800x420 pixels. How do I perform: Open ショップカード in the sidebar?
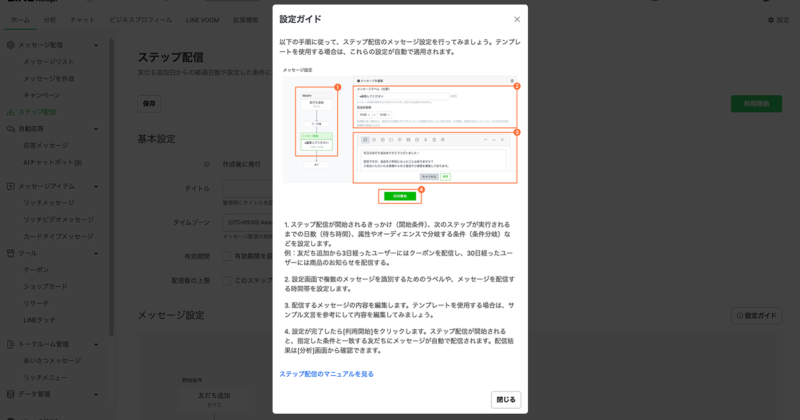(x=45, y=286)
